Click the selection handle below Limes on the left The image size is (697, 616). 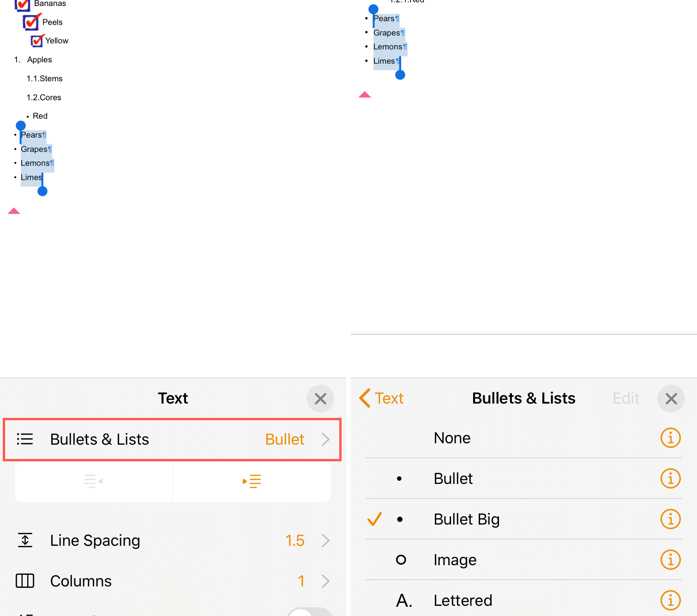42,191
